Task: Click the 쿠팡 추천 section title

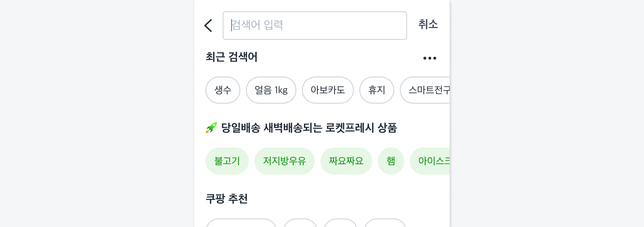Action: [227, 199]
